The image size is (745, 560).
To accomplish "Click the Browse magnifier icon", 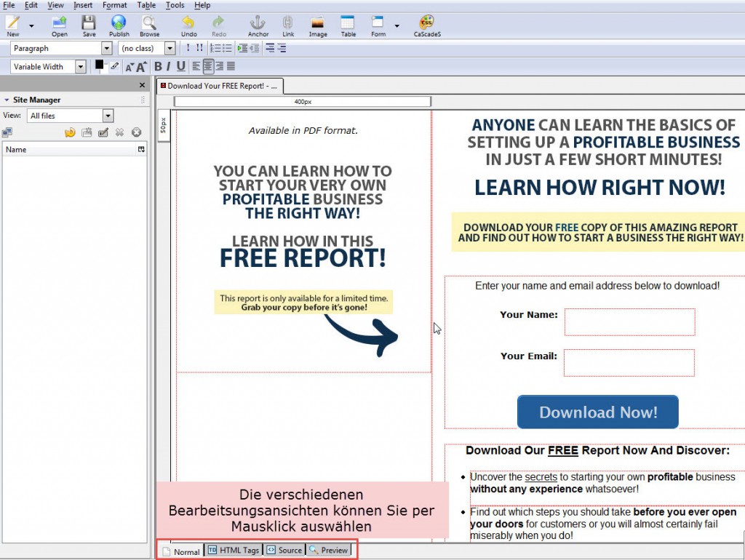I will (x=149, y=23).
